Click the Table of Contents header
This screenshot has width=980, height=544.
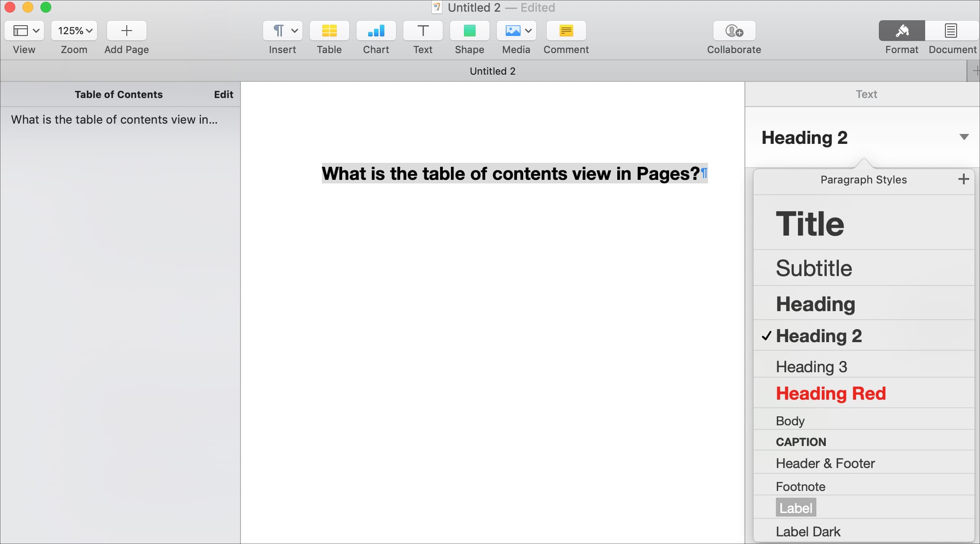[119, 94]
